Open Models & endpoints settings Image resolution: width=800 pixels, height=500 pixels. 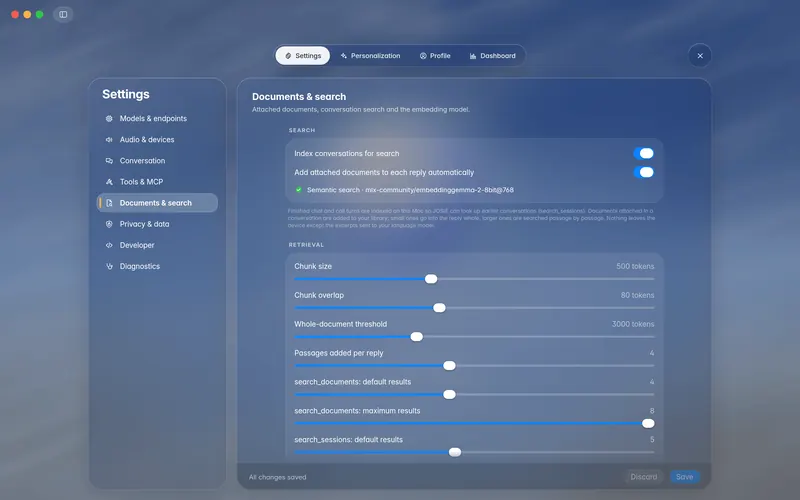[x=157, y=118]
